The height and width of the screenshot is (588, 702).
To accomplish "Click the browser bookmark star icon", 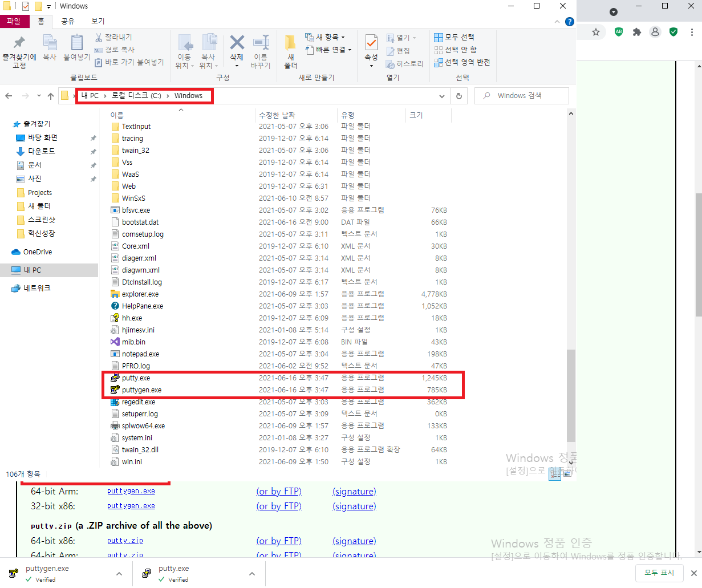I will pyautogui.click(x=596, y=32).
